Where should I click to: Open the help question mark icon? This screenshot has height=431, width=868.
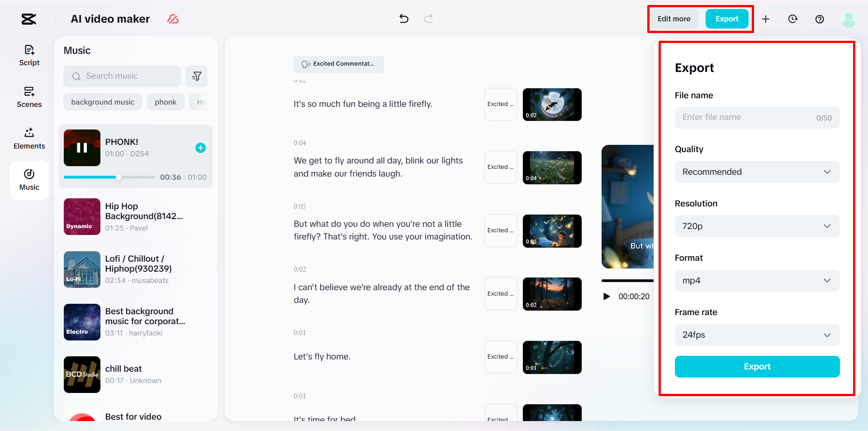pos(820,19)
